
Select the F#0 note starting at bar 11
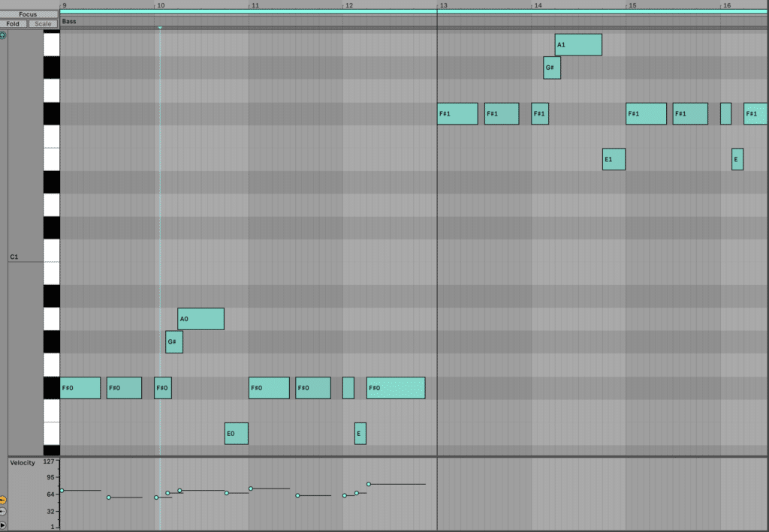(269, 388)
